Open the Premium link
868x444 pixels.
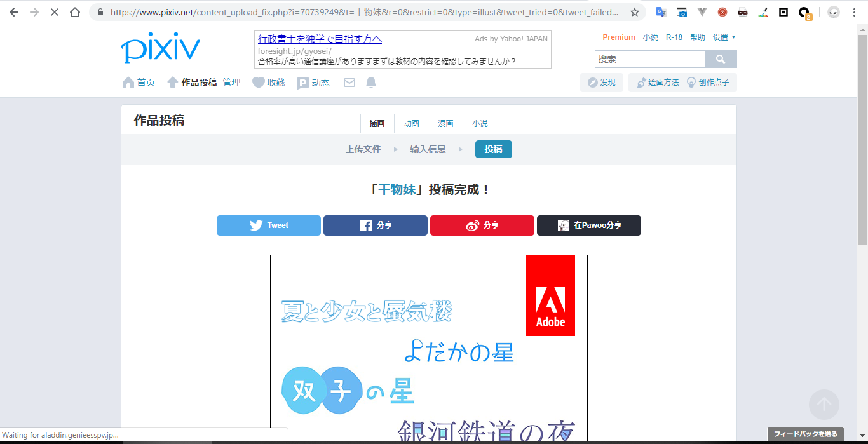[x=619, y=37]
